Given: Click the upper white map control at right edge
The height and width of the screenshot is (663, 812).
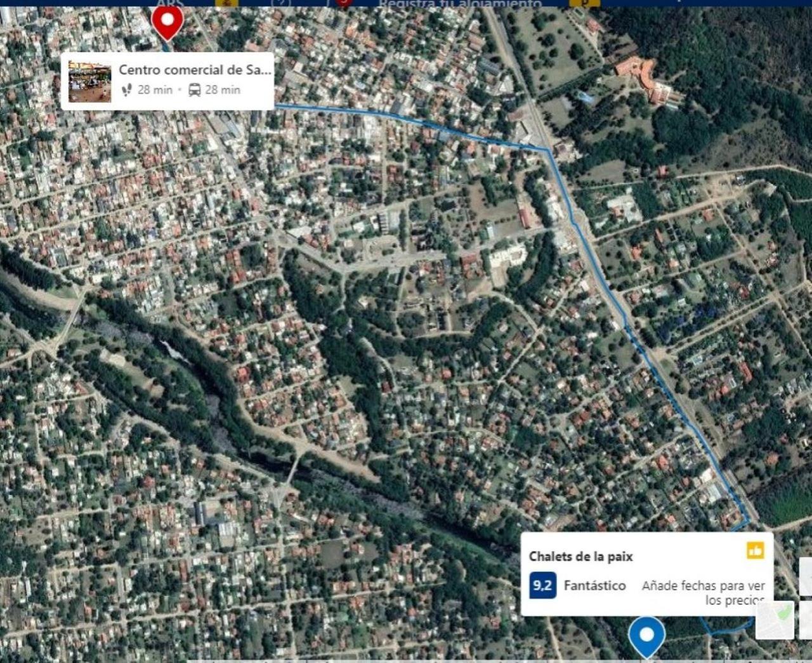Looking at the screenshot, I should point(806,576).
